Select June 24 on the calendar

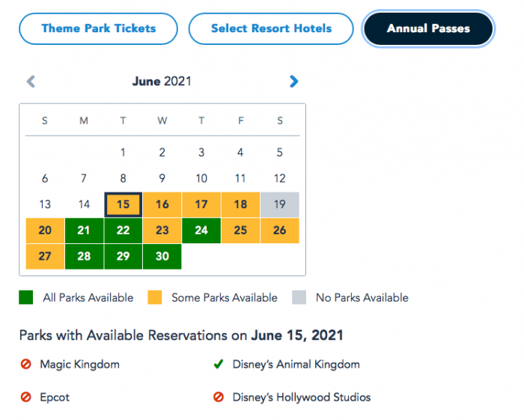point(201,231)
